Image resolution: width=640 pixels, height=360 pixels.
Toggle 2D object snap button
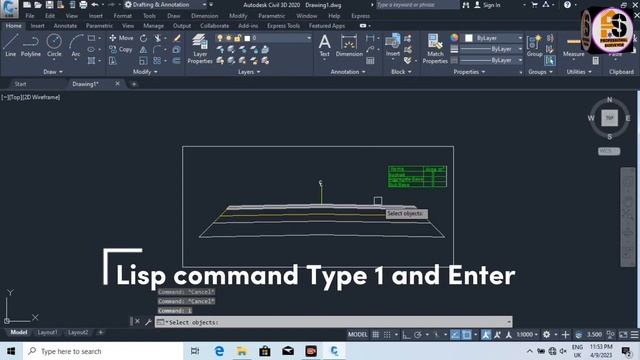(467, 335)
